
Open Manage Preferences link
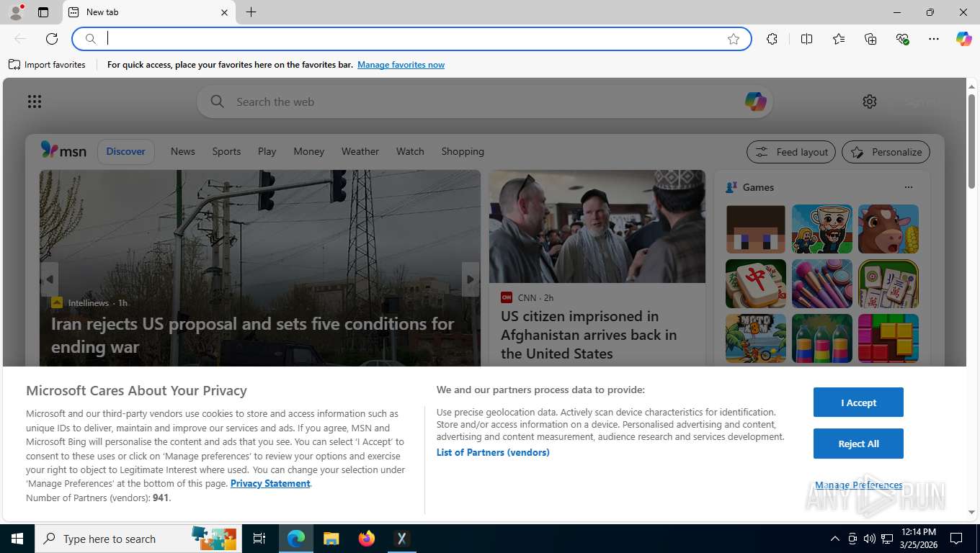click(858, 485)
